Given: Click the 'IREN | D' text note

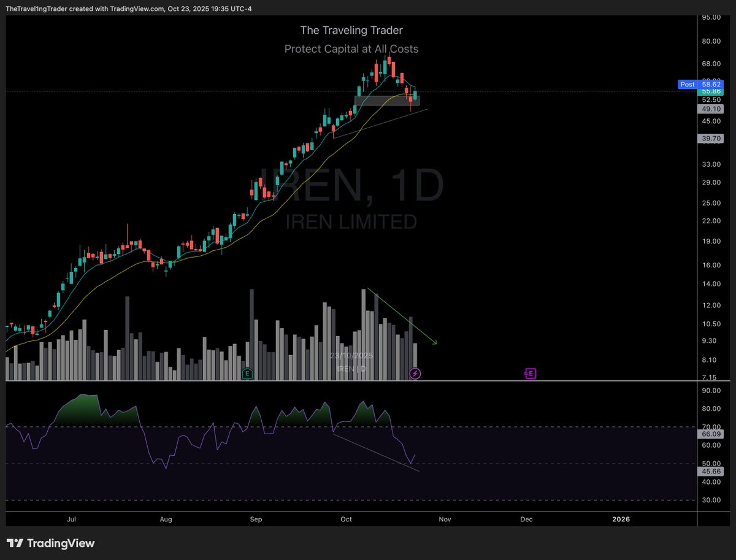Looking at the screenshot, I should [x=351, y=368].
